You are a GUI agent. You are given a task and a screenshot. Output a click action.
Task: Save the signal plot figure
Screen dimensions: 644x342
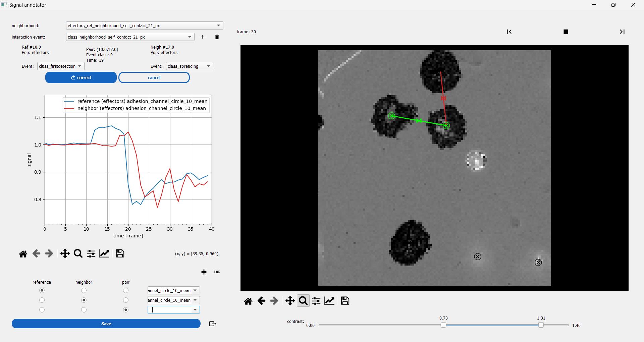120,253
